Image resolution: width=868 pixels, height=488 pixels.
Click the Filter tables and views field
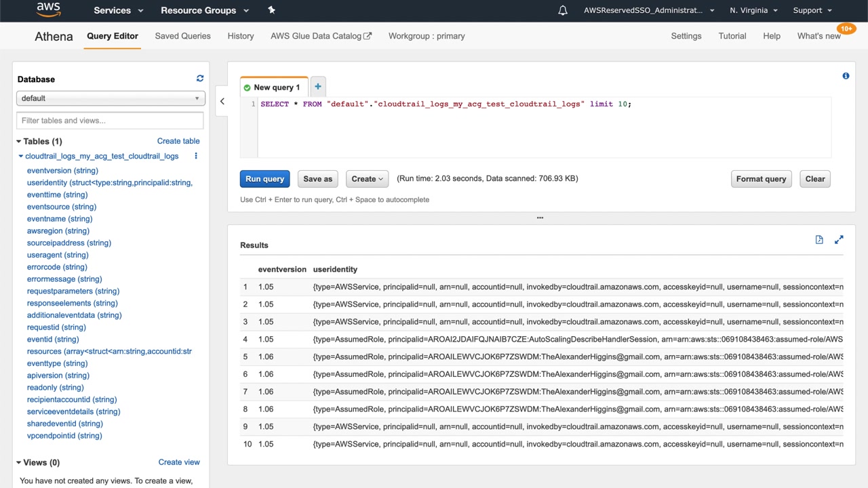(110, 121)
